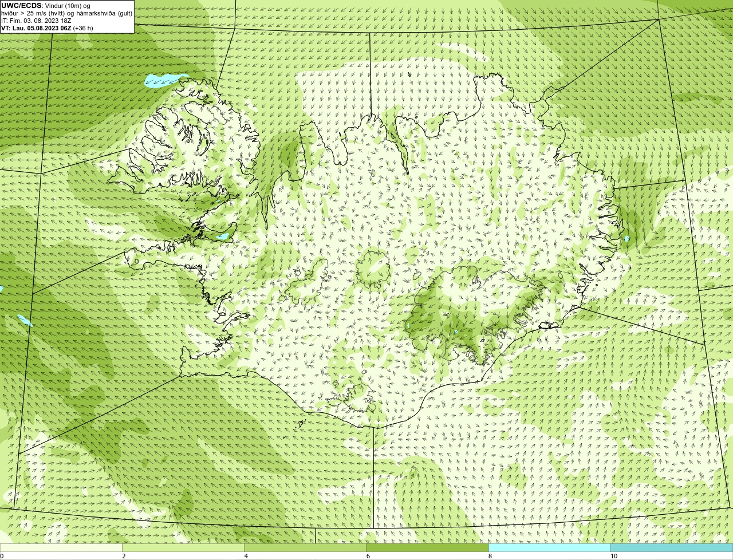The width and height of the screenshot is (733, 560).
Task: Click the '6' scale label
Action: 368,556
